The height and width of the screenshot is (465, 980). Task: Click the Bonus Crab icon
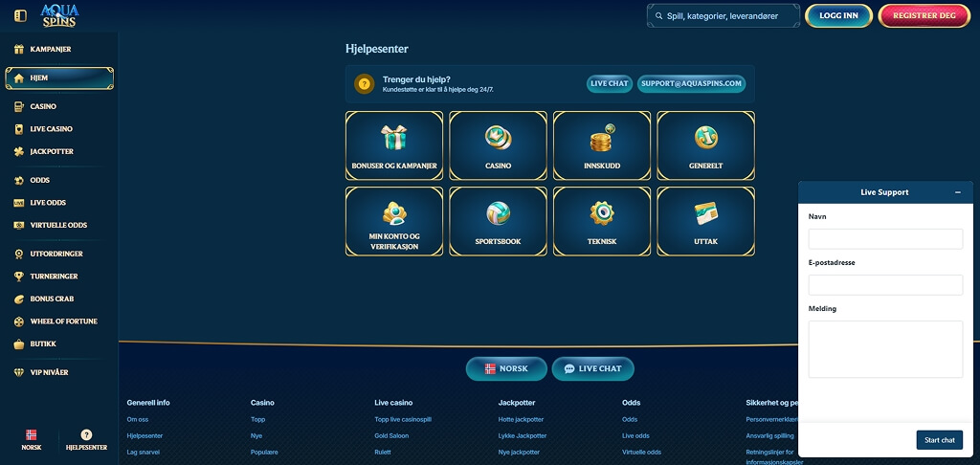[19, 299]
